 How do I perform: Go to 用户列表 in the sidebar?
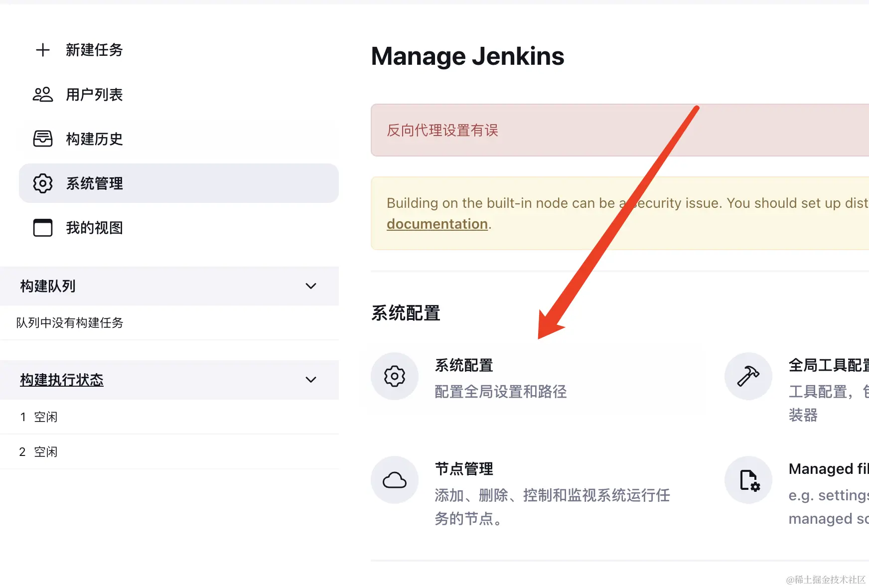coord(94,94)
